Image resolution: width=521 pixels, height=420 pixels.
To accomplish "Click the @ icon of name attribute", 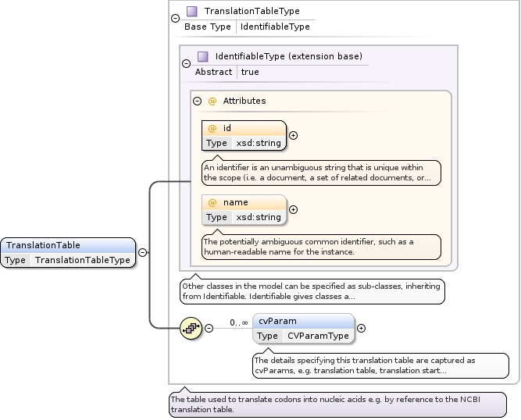I will point(212,202).
